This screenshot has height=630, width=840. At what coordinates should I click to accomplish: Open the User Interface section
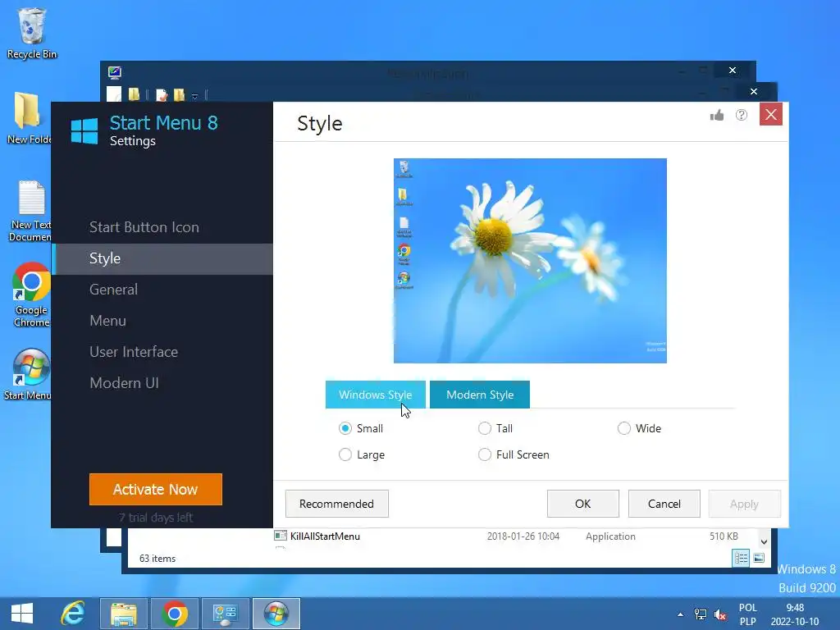click(134, 352)
